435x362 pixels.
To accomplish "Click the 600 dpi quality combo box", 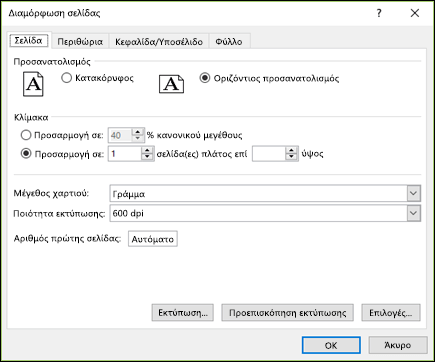I will 265,213.
